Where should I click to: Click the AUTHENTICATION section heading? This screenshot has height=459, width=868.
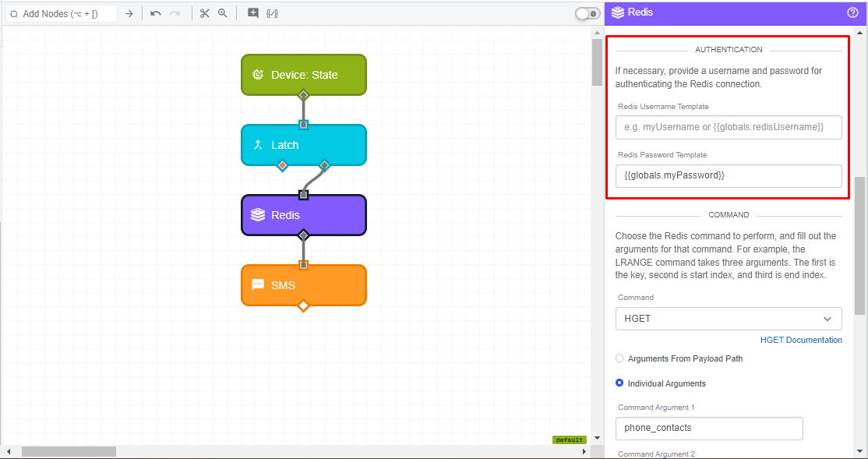(x=729, y=49)
